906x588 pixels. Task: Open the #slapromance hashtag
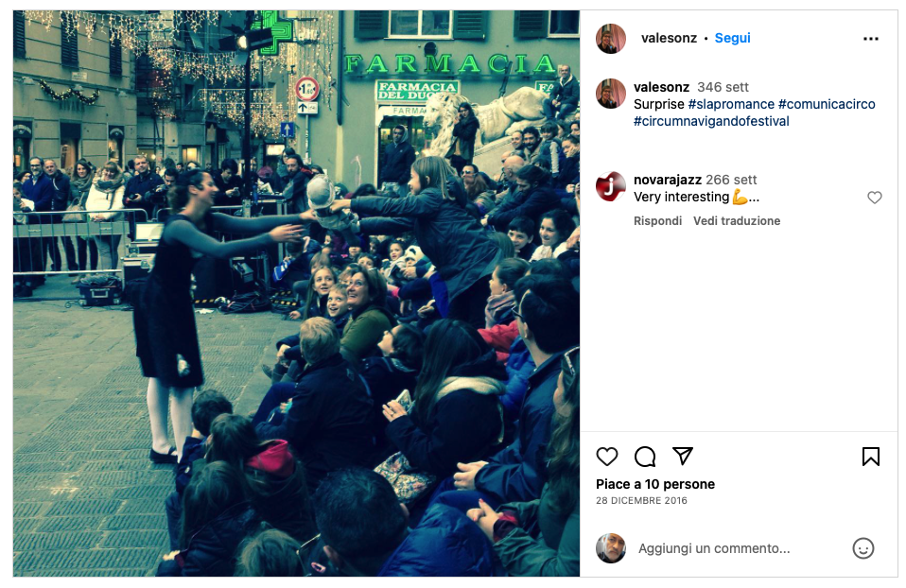point(731,104)
